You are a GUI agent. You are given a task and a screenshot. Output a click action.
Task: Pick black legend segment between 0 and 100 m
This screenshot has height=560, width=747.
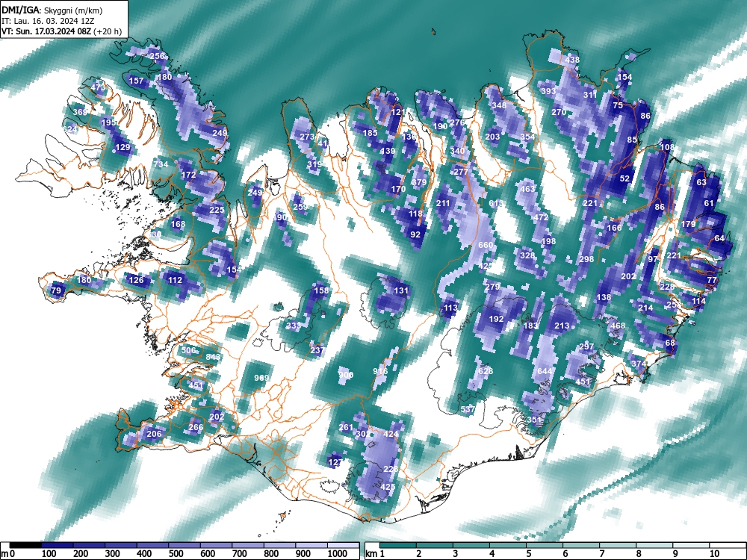pos(25,546)
